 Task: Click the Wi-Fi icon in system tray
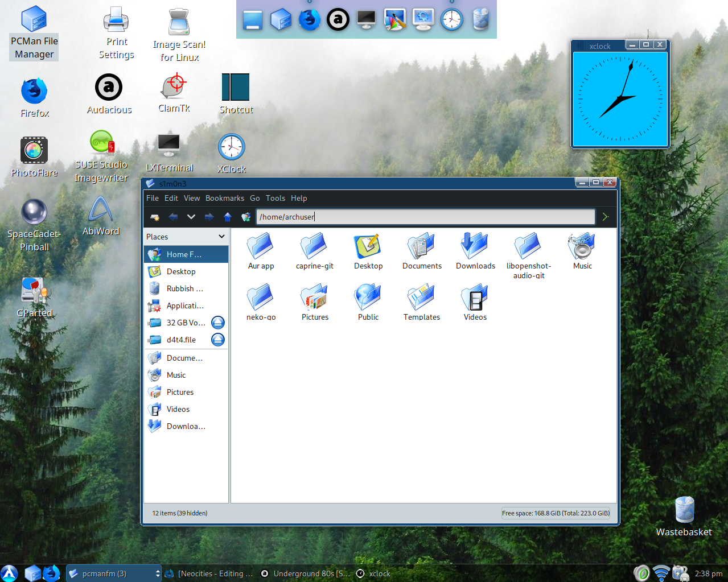[661, 573]
